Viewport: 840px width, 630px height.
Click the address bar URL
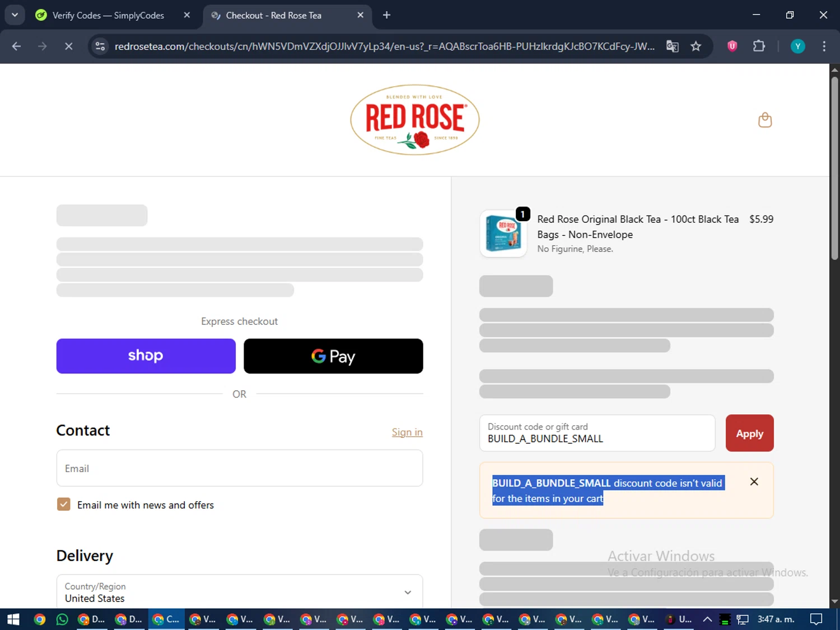[x=384, y=46]
